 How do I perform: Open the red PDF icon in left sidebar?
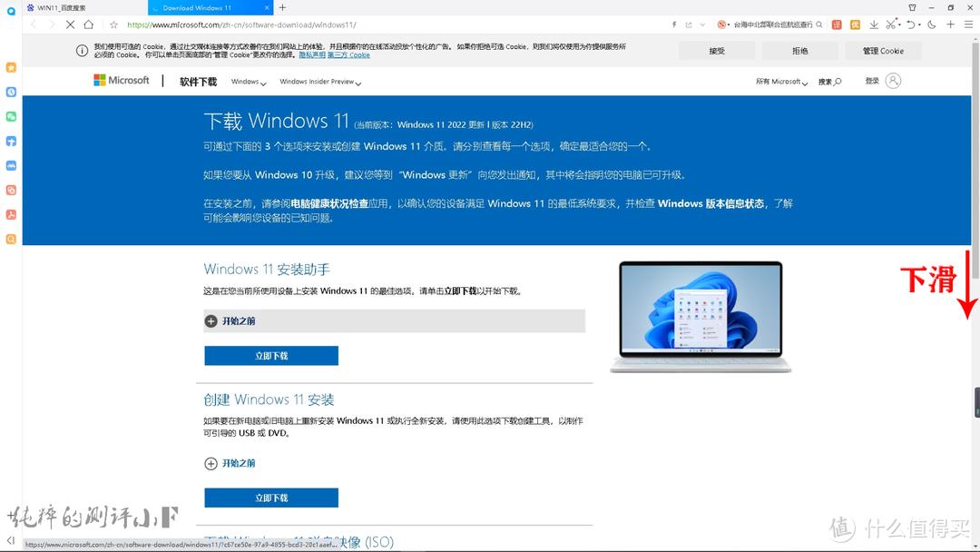tap(11, 214)
